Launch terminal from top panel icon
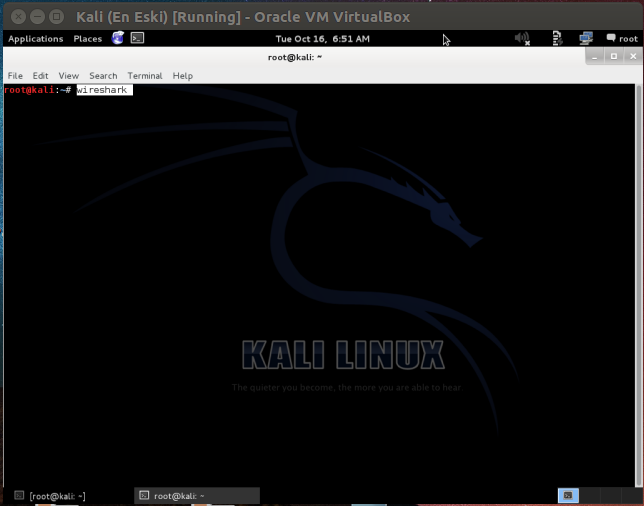Screen dimensions: 644x506 [x=137, y=38]
